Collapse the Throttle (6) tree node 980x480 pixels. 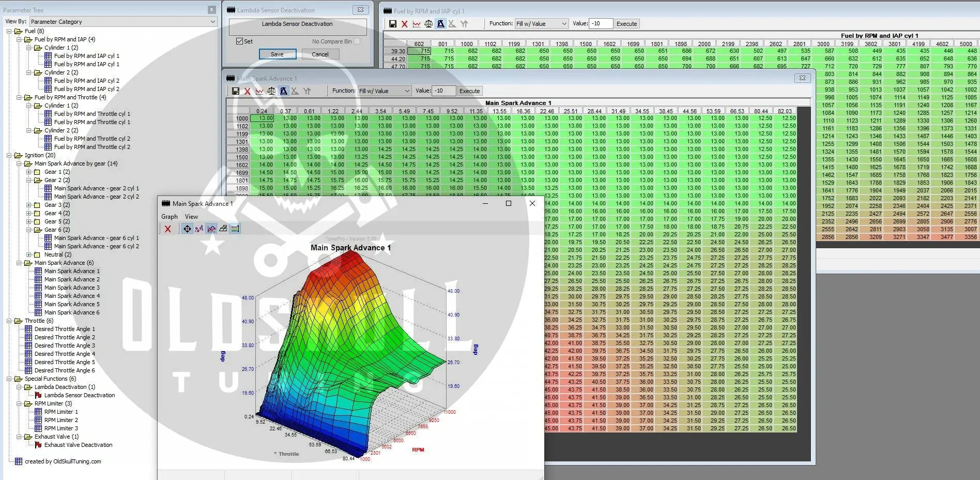tap(9, 321)
